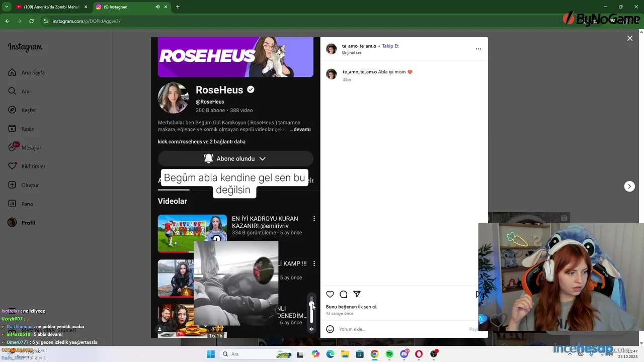Close the Instagram tab

(x=166, y=7)
